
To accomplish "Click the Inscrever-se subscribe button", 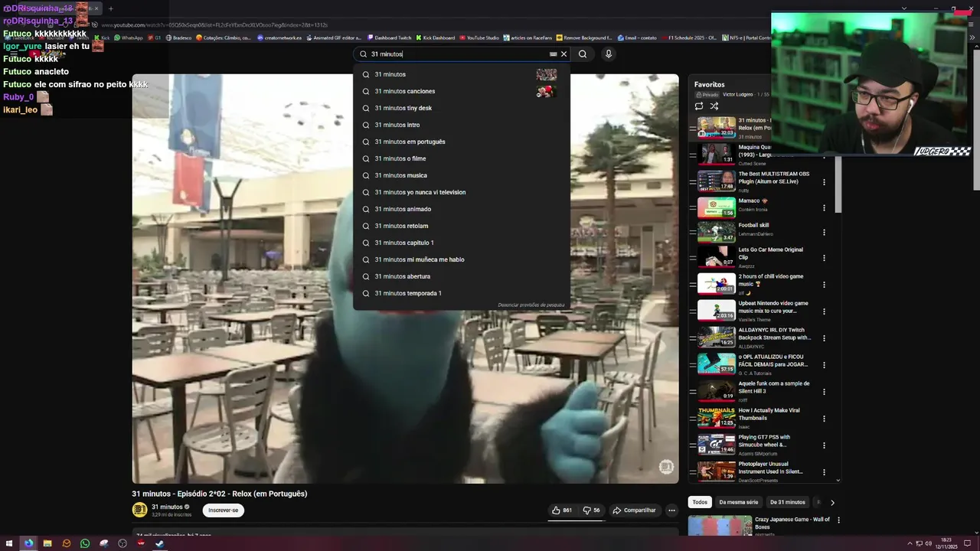I will coord(224,510).
